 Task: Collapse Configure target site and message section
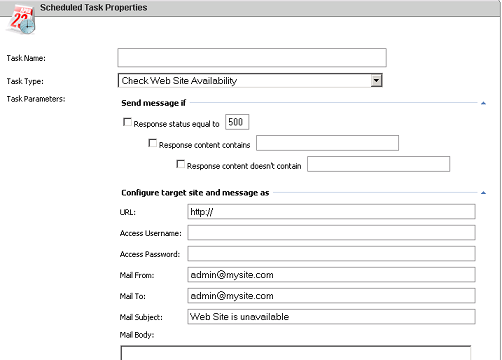(483, 193)
